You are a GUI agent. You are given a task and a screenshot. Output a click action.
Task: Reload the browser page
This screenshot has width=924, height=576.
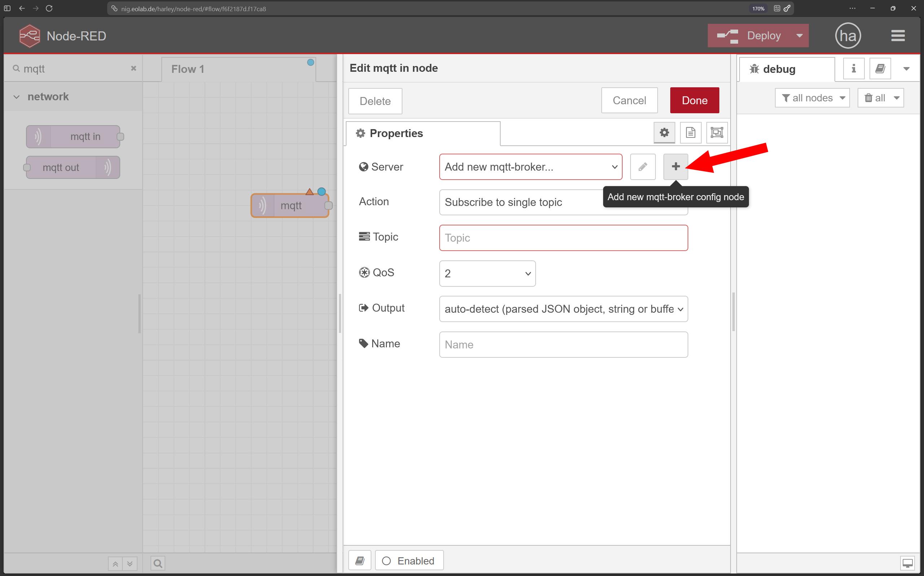click(49, 8)
